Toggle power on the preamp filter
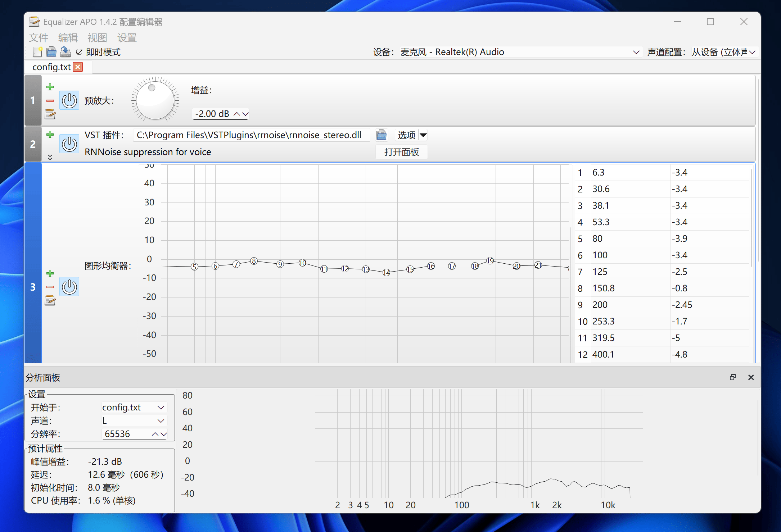The image size is (781, 532). click(x=69, y=101)
